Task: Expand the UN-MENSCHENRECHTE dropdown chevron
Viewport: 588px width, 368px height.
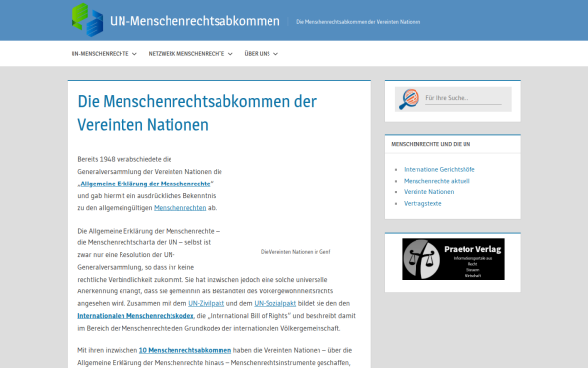Action: pyautogui.click(x=134, y=54)
